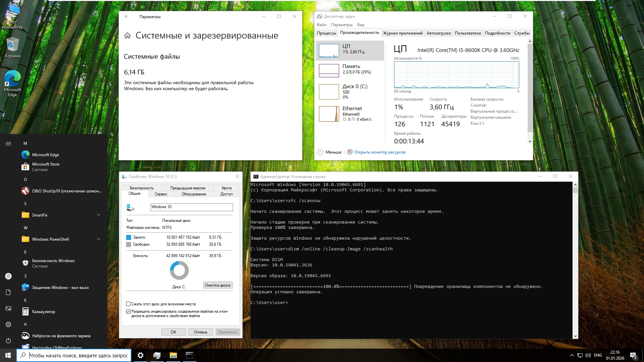The image size is (644, 362).
Task: Open the Security tab in drive properties
Action: [x=142, y=188]
